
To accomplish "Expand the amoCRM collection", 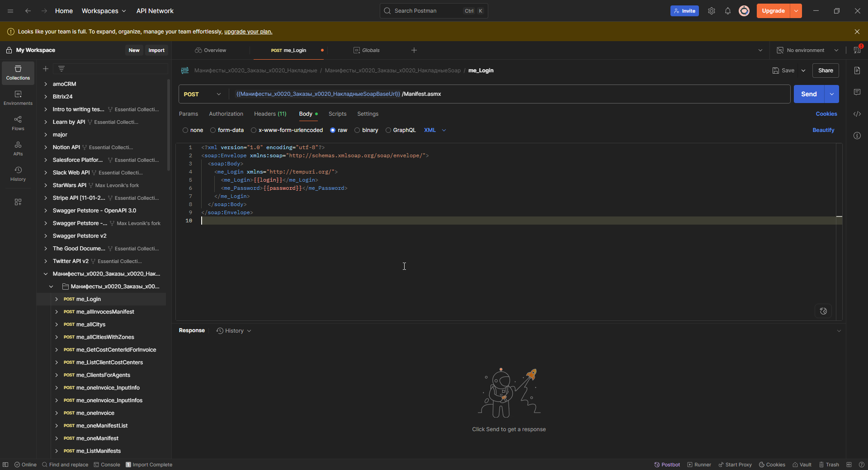I will pyautogui.click(x=46, y=84).
